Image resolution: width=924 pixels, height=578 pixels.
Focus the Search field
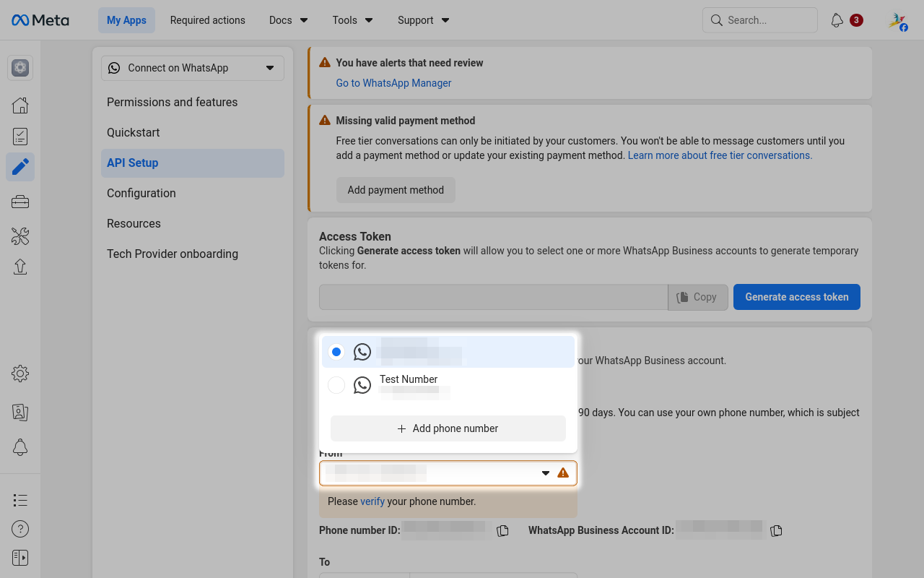coord(760,20)
